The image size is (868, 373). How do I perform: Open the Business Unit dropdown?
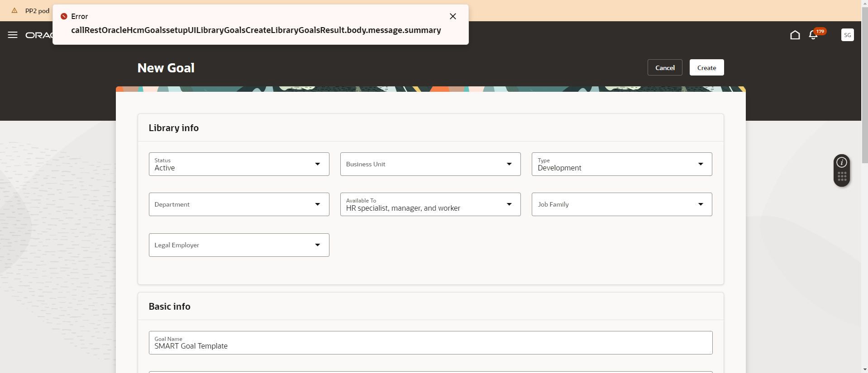point(430,164)
